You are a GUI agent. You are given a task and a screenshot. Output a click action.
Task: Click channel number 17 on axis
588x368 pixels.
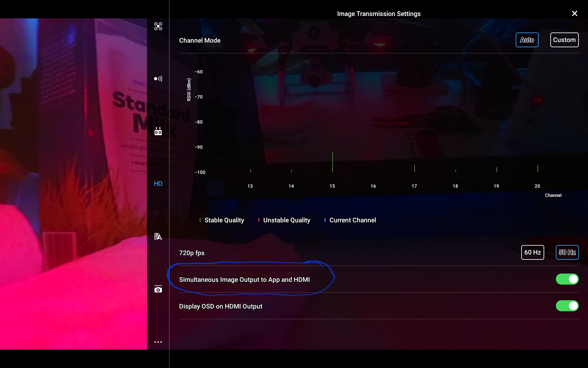pyautogui.click(x=414, y=186)
